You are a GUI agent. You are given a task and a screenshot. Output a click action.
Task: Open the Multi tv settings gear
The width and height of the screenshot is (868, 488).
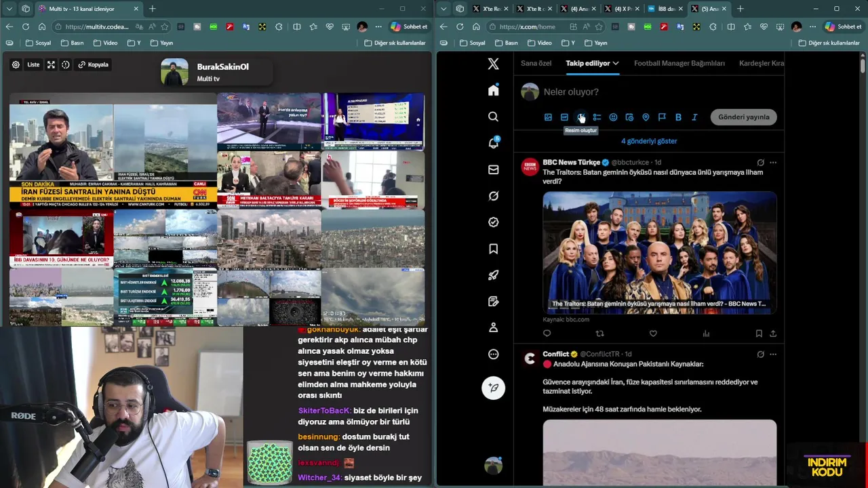point(16,65)
